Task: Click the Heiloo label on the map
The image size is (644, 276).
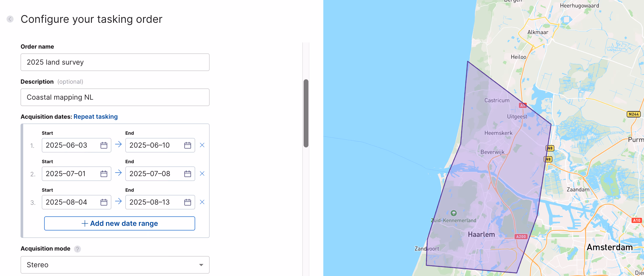Action: [518, 57]
